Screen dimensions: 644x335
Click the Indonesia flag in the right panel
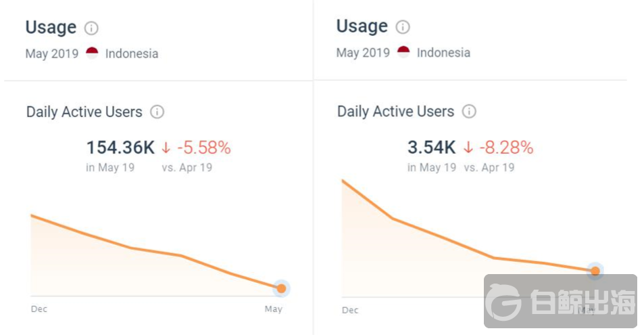click(x=403, y=52)
